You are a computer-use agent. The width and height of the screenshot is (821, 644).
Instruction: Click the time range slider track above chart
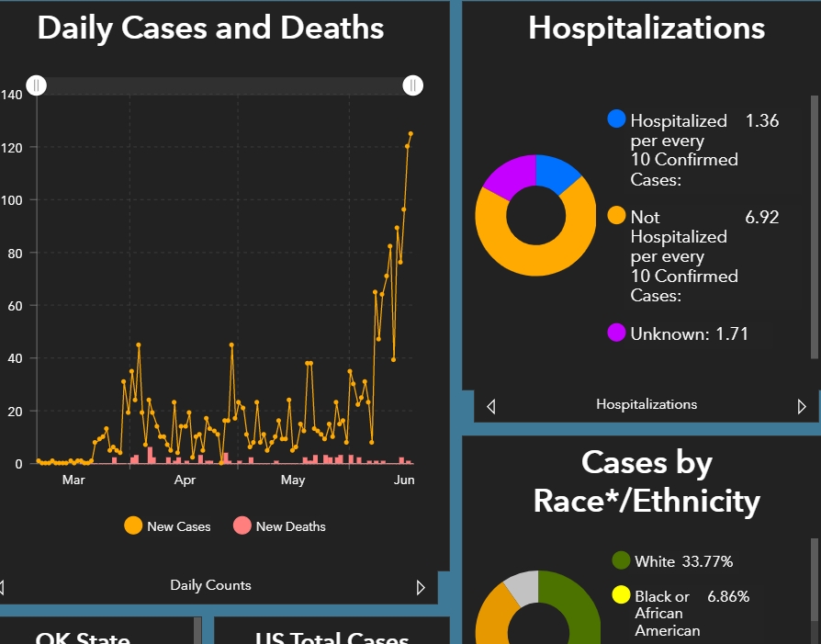click(225, 86)
